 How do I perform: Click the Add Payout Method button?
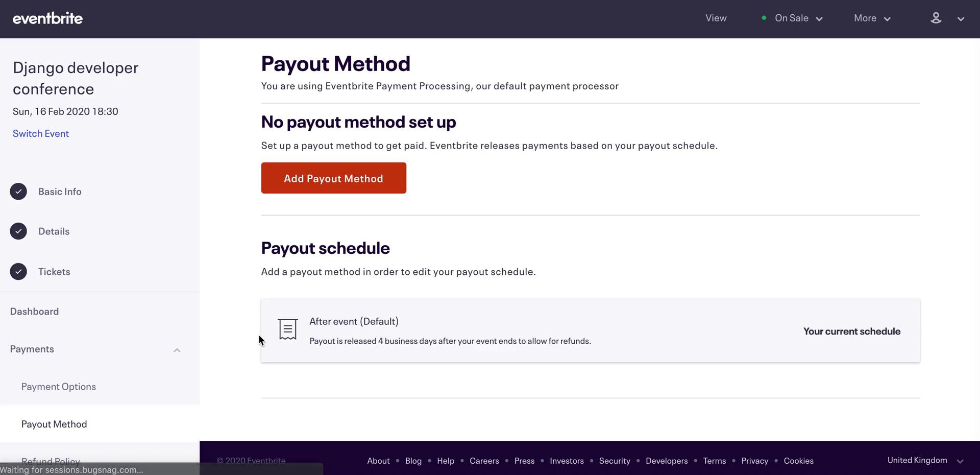[334, 178]
